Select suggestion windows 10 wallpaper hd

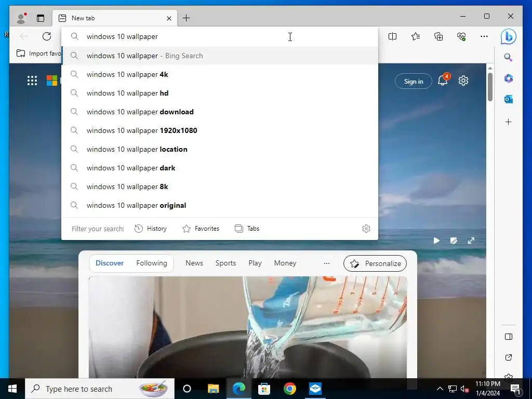click(220, 93)
